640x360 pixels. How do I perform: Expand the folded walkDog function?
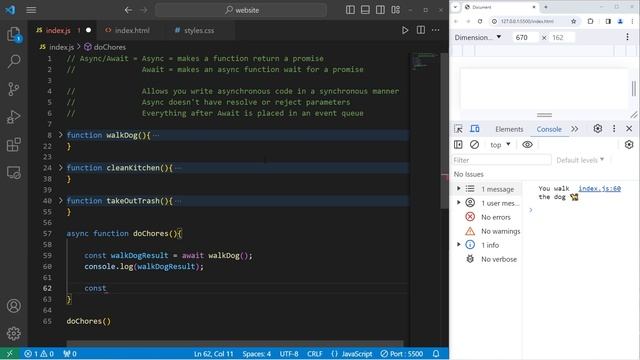pyautogui.click(x=60, y=135)
